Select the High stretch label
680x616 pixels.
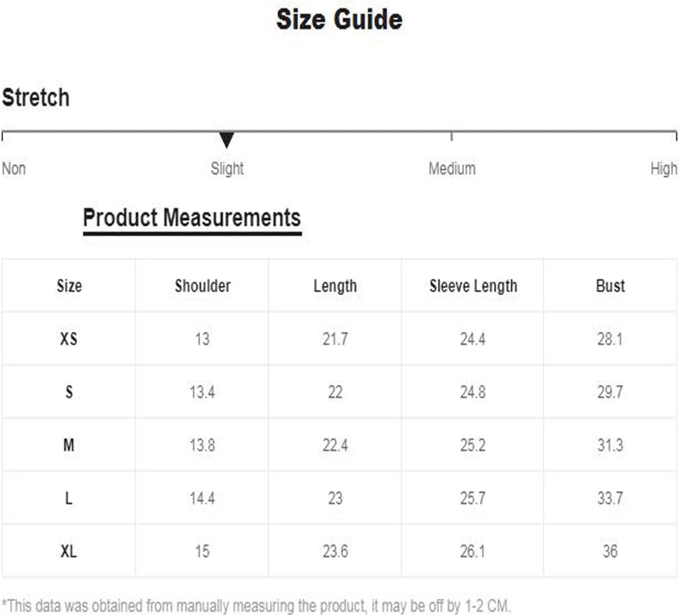(x=664, y=168)
